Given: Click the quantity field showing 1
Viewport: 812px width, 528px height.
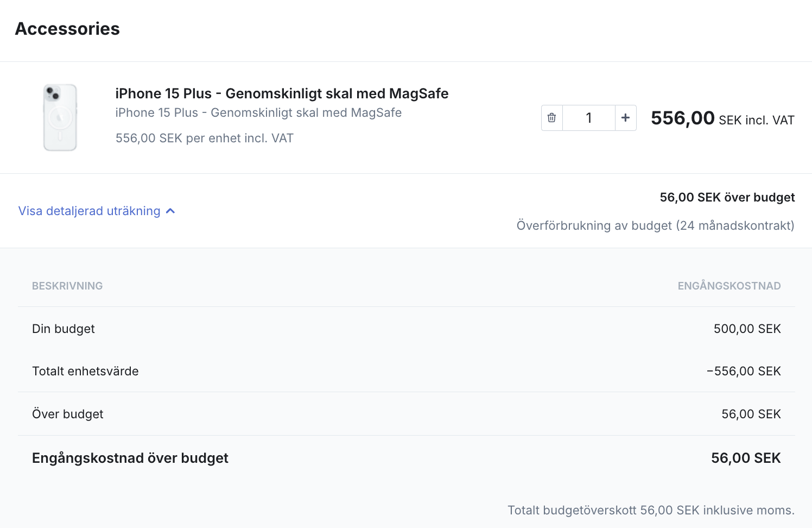Looking at the screenshot, I should tap(589, 118).
